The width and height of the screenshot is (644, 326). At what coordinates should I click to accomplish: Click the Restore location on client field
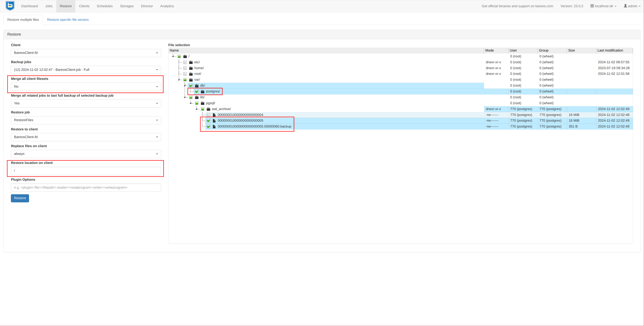coord(86,171)
